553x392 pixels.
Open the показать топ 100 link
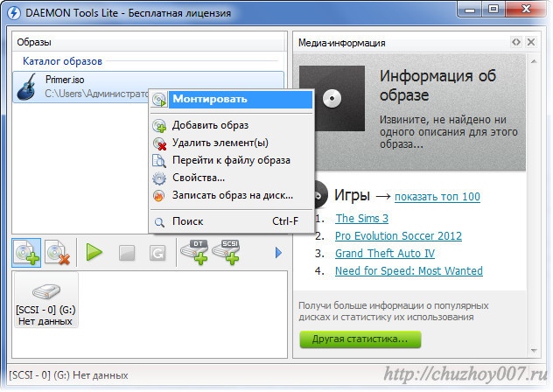point(437,197)
